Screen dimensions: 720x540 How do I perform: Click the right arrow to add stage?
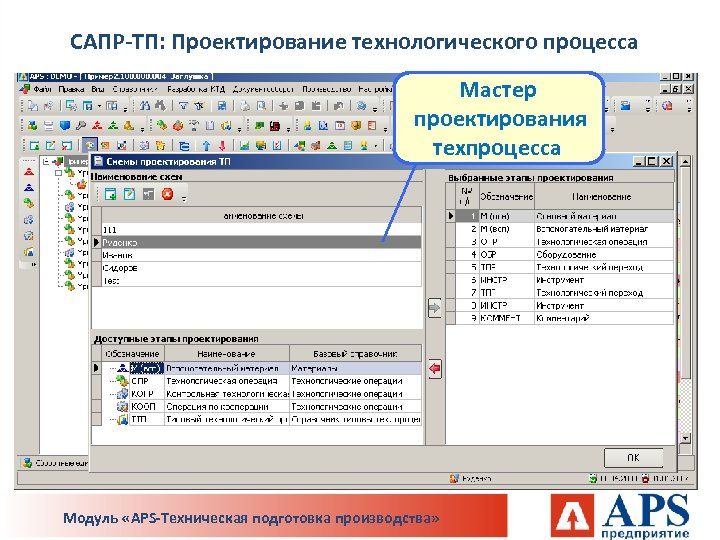(434, 308)
